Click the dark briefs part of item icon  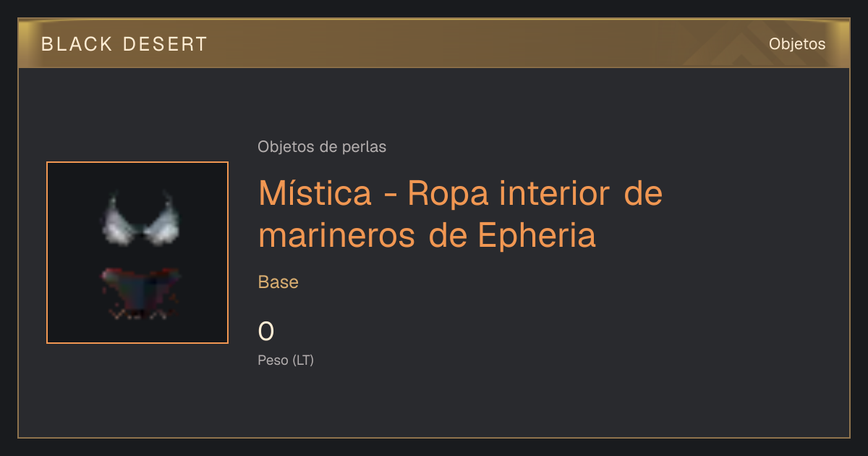coord(140,292)
